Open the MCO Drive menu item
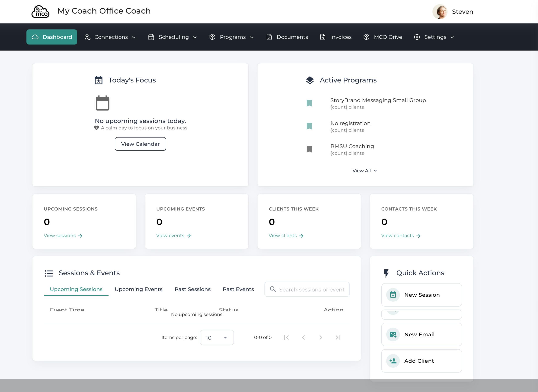This screenshot has width=538, height=392. [x=383, y=37]
